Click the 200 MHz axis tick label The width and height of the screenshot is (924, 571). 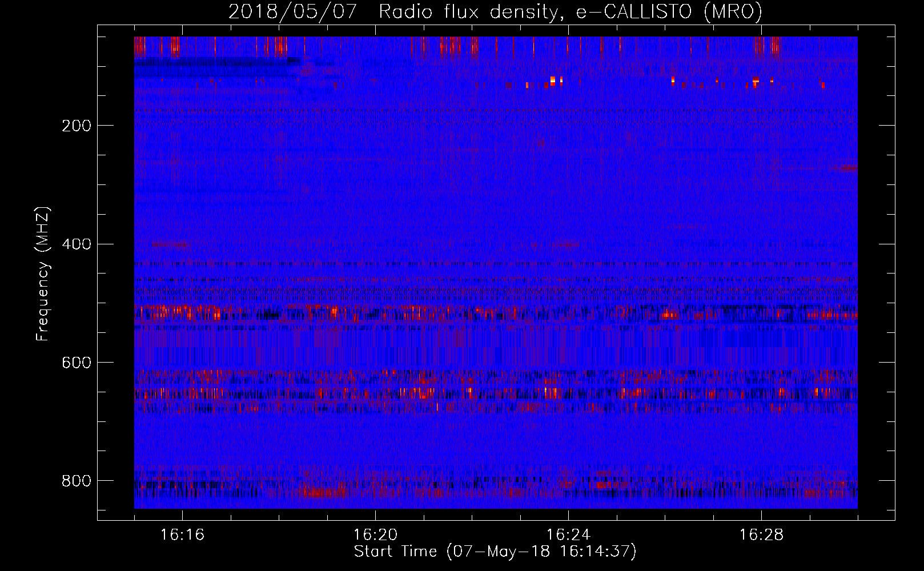click(x=77, y=126)
